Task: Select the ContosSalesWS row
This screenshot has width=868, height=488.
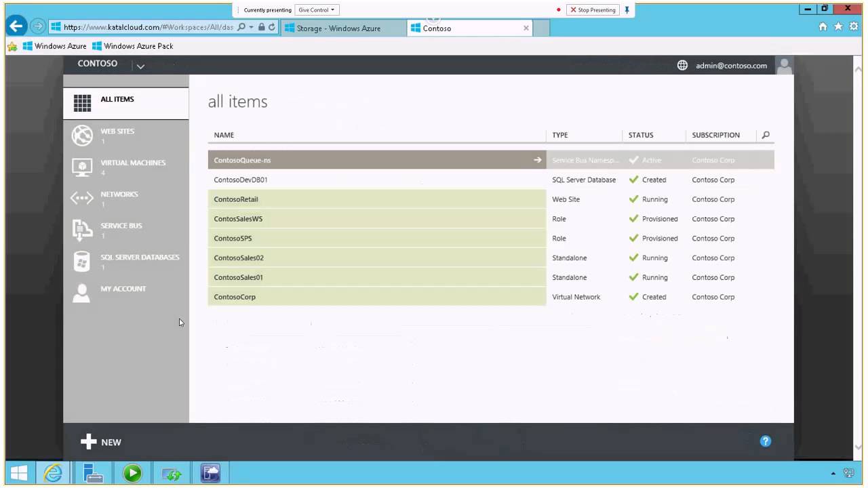Action: pyautogui.click(x=491, y=219)
